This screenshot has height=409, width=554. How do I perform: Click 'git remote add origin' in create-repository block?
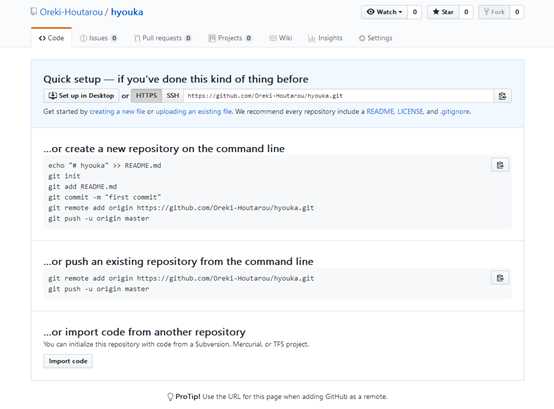(181, 208)
